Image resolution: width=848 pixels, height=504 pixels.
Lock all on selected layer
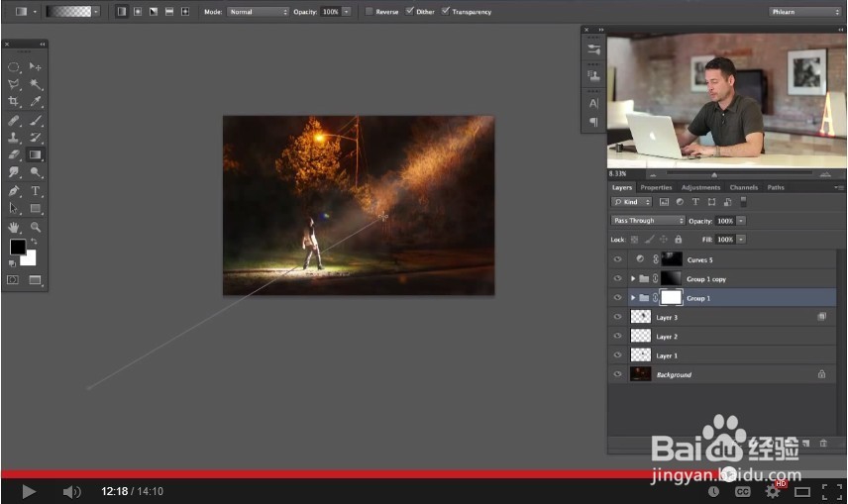(679, 239)
